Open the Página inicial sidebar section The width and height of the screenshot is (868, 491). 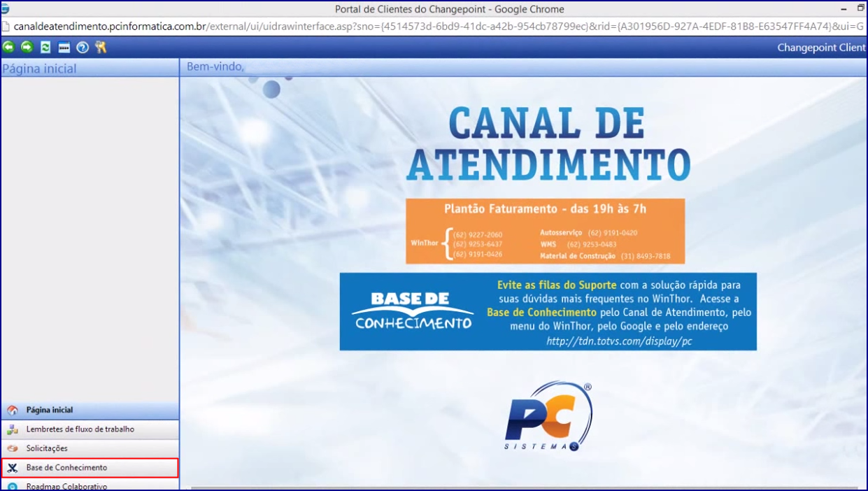pos(90,410)
